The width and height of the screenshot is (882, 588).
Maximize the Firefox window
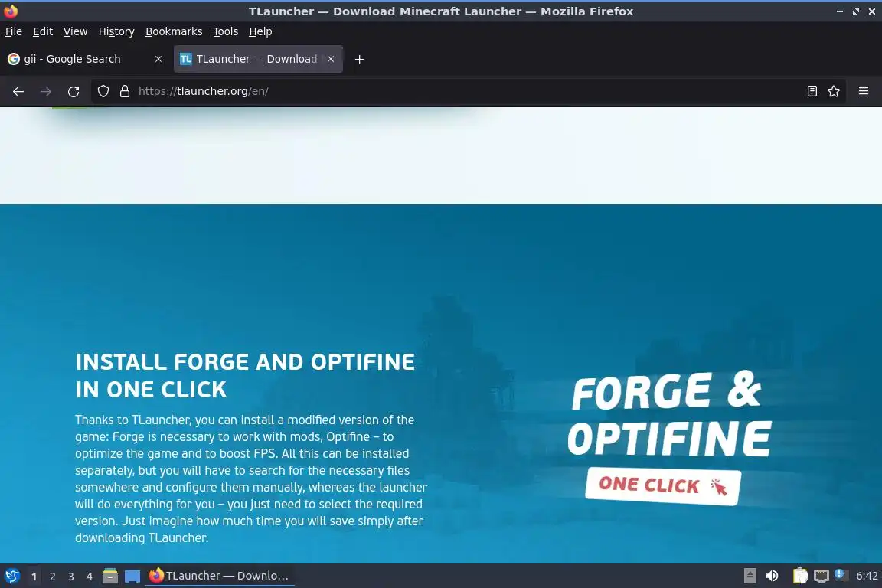855,11
